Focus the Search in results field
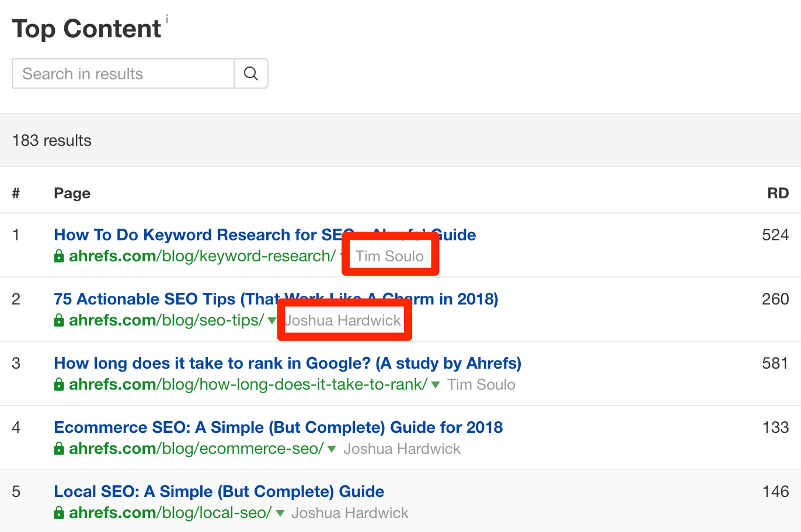Screen dimensions: 801x532 [123, 73]
